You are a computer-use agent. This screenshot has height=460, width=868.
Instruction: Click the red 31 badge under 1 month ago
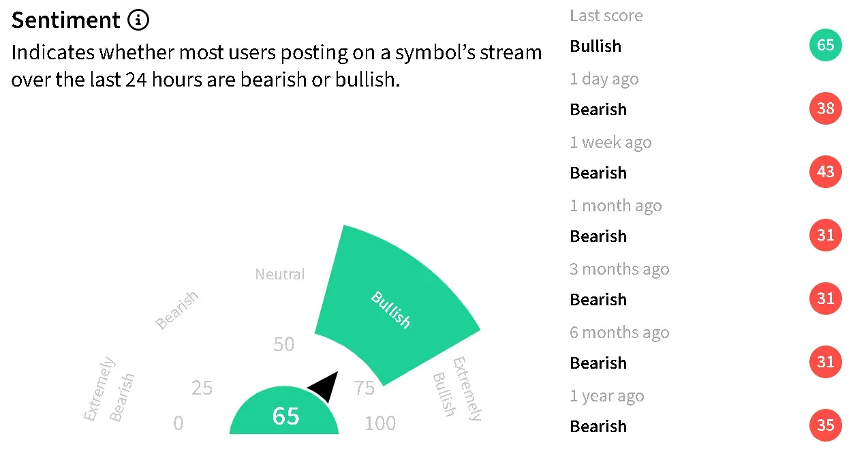click(x=825, y=235)
